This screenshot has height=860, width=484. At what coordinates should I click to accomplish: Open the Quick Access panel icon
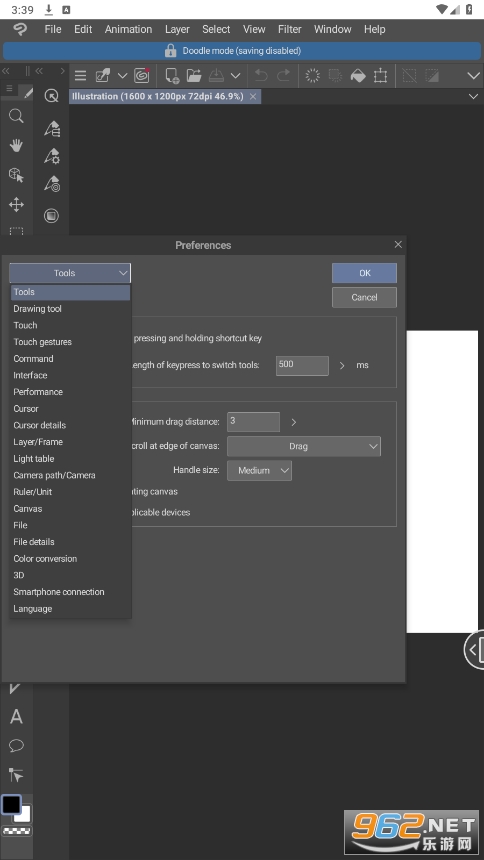(52, 96)
